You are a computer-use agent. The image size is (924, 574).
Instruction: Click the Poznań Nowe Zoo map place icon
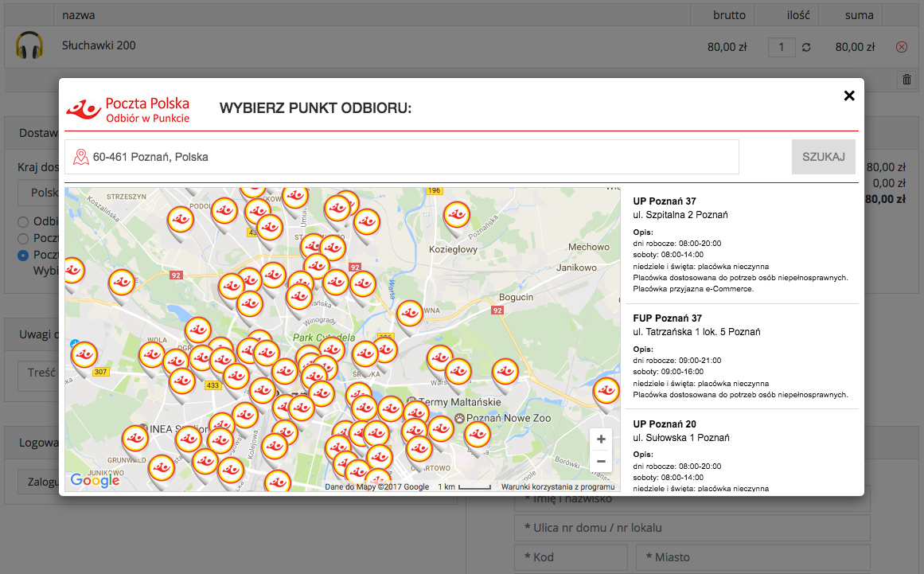pyautogui.click(x=460, y=419)
